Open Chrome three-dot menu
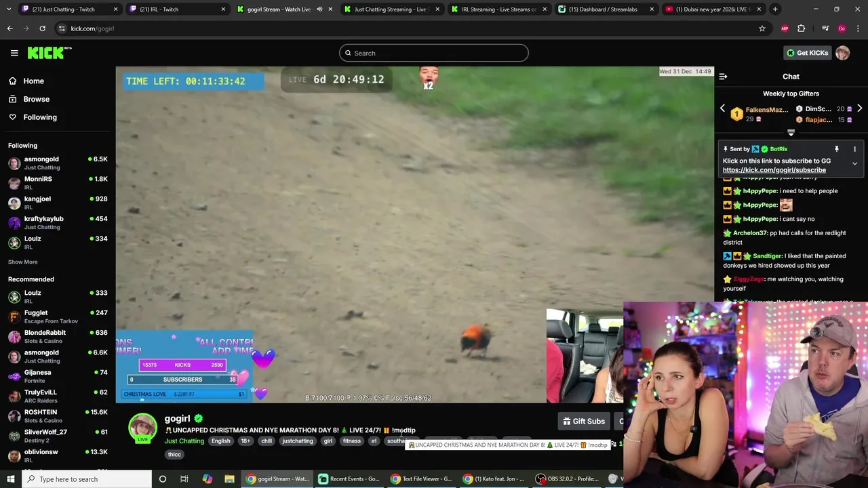Image resolution: width=868 pixels, height=488 pixels. coord(859,28)
